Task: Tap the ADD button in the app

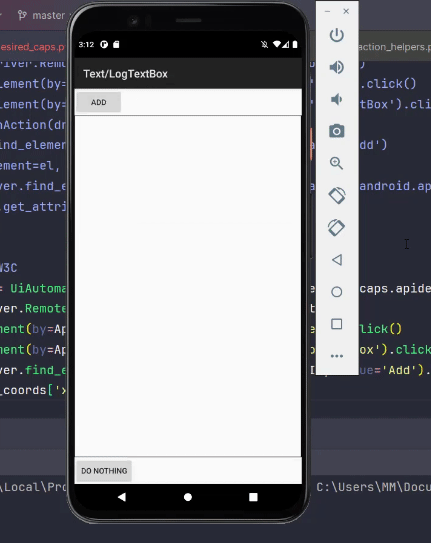Action: [x=99, y=102]
